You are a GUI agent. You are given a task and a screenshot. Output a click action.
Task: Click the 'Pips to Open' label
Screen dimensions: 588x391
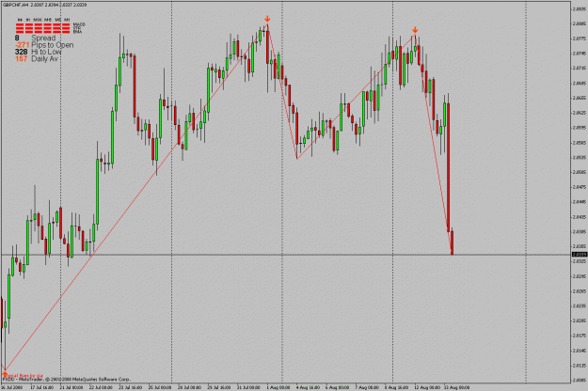[x=53, y=45]
